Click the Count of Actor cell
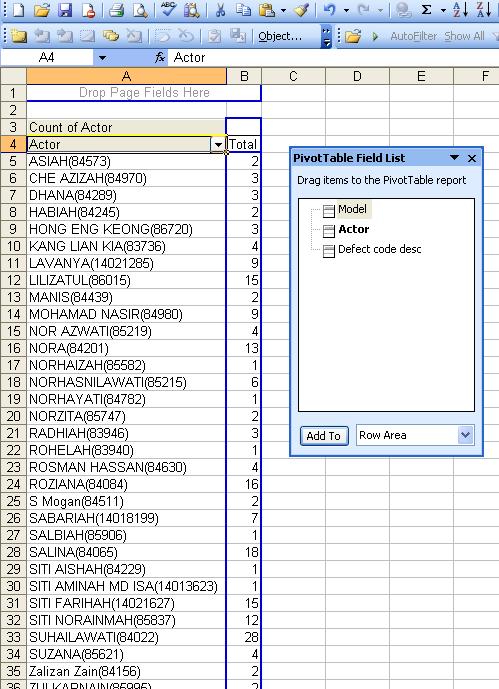This screenshot has width=499, height=689. (127, 127)
